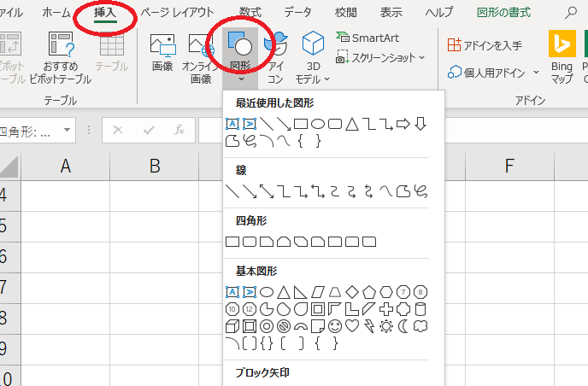Insert the cloud shape
The height and width of the screenshot is (386, 588).
pyautogui.click(x=420, y=326)
